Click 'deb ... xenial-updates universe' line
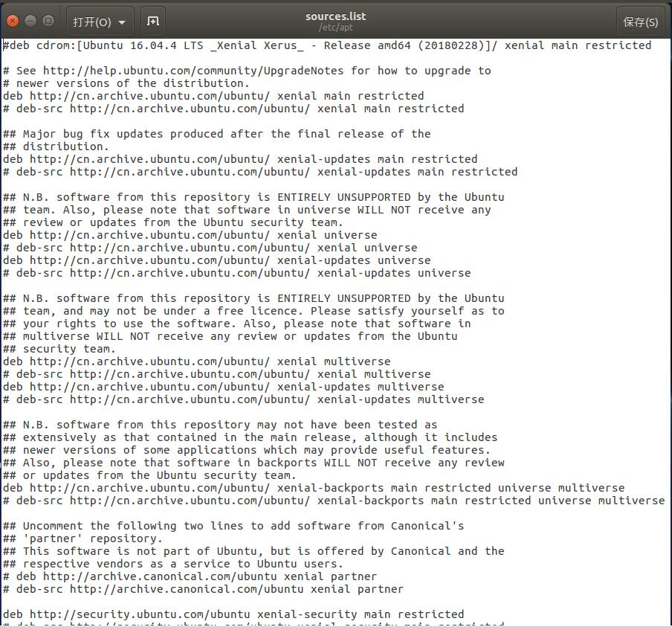 217,260
